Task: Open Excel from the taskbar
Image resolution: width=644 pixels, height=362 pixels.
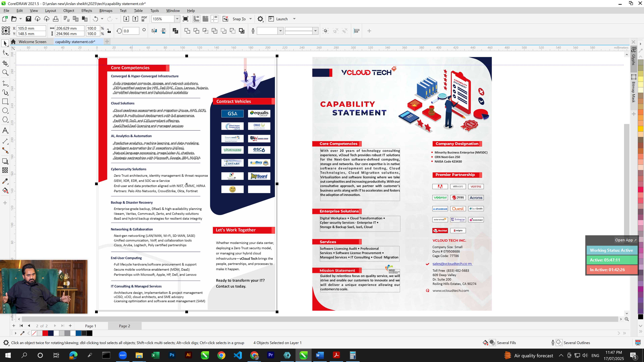Action: coord(155,355)
